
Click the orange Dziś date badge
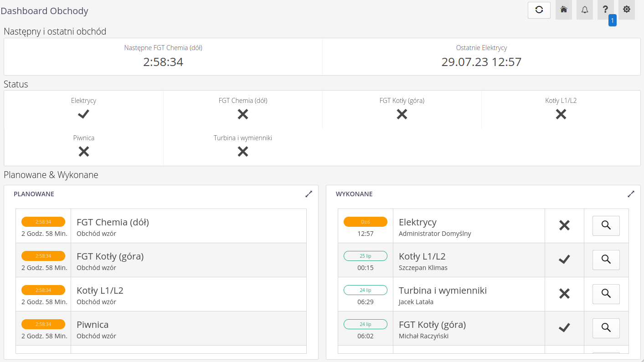[x=365, y=222]
